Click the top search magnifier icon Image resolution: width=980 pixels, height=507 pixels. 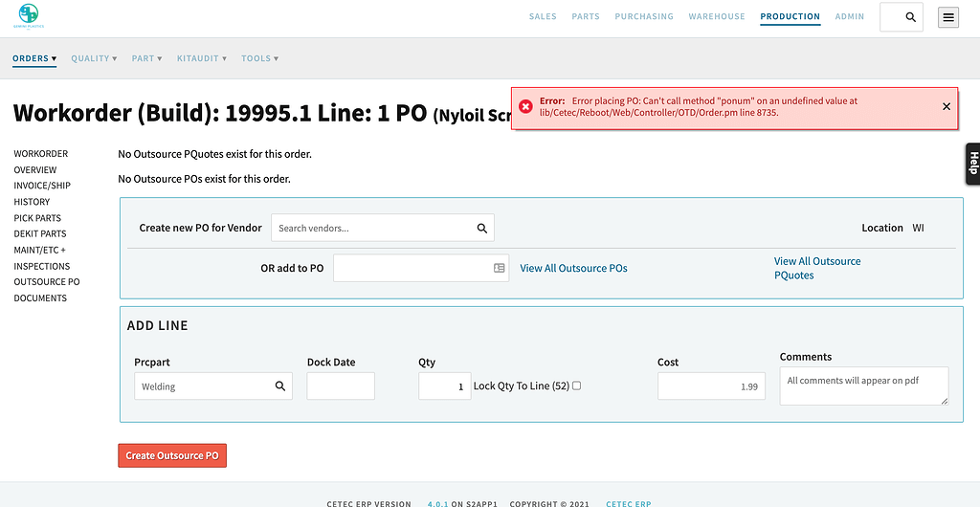[x=911, y=17]
